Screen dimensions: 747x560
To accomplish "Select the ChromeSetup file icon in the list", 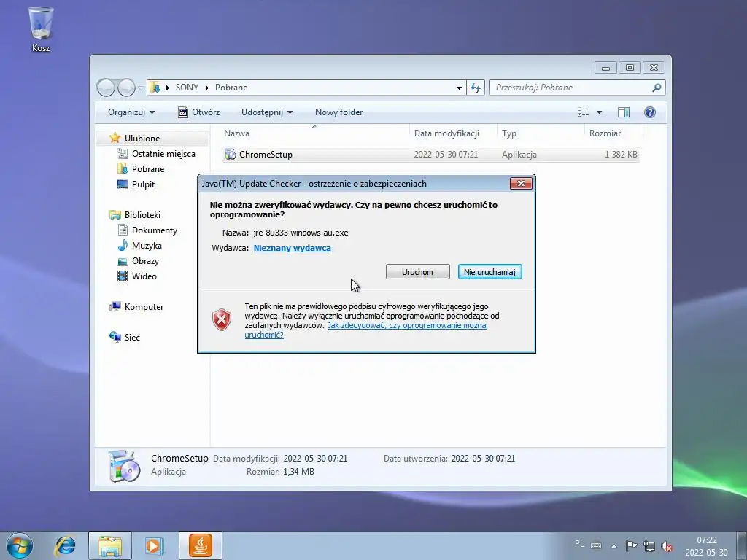I will pos(231,155).
